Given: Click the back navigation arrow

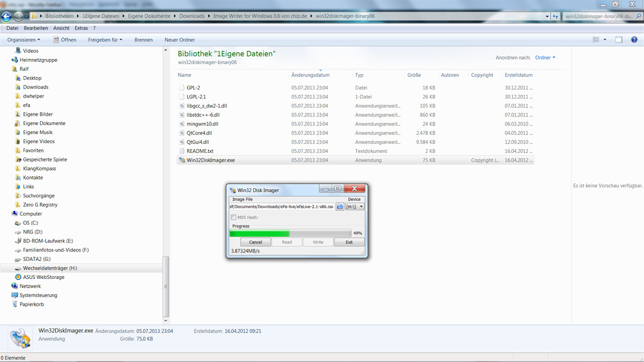Looking at the screenshot, I should point(5,16).
